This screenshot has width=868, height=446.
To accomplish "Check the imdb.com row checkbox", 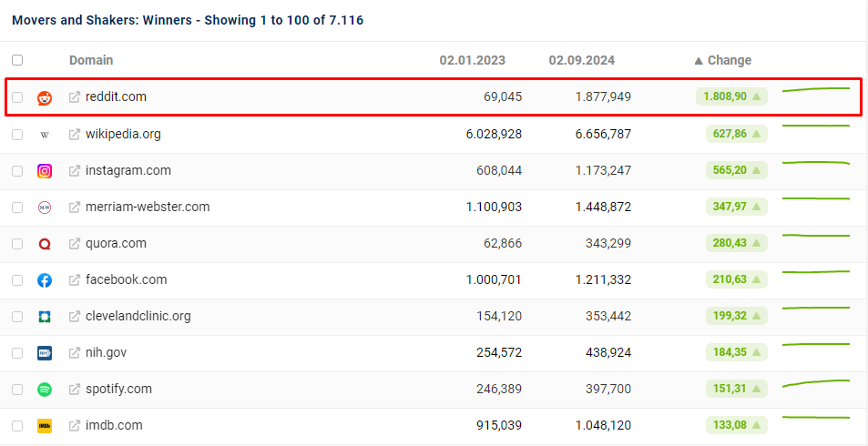I will (x=17, y=426).
